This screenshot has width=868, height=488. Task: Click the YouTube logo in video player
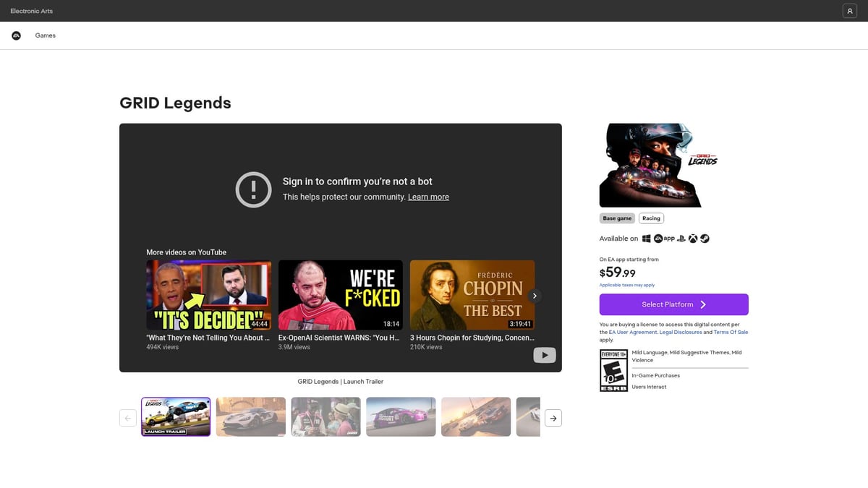544,355
